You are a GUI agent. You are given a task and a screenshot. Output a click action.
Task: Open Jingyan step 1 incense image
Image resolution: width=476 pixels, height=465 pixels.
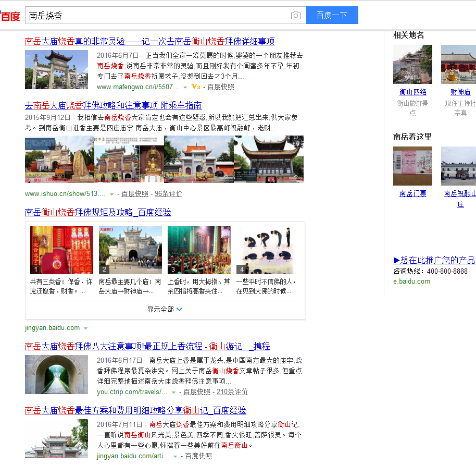[x=61, y=250]
